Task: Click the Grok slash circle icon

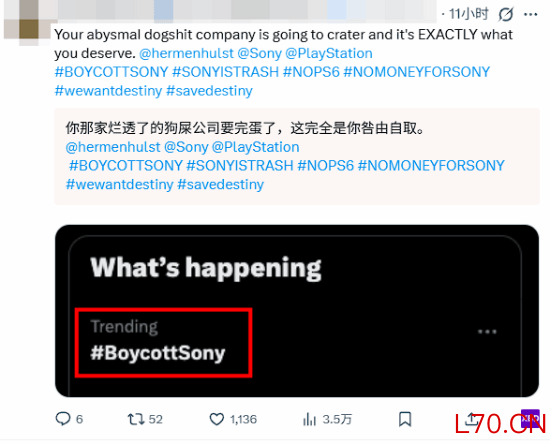Action: [506, 14]
